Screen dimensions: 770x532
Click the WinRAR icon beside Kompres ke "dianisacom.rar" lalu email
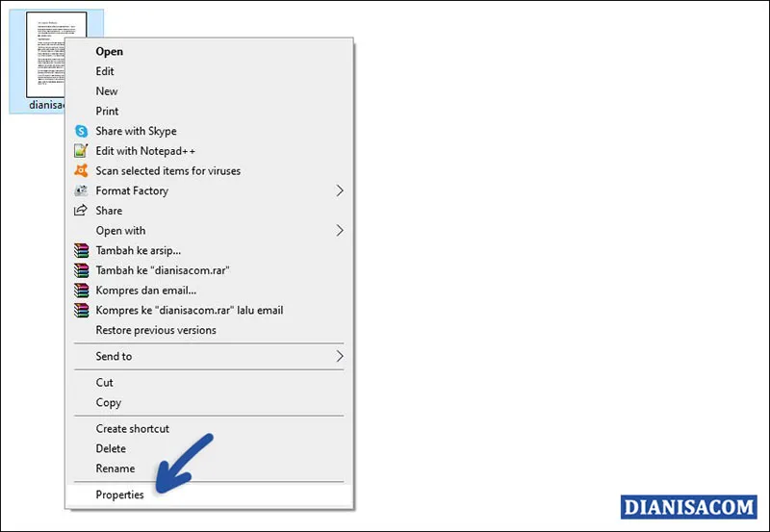[x=82, y=310]
